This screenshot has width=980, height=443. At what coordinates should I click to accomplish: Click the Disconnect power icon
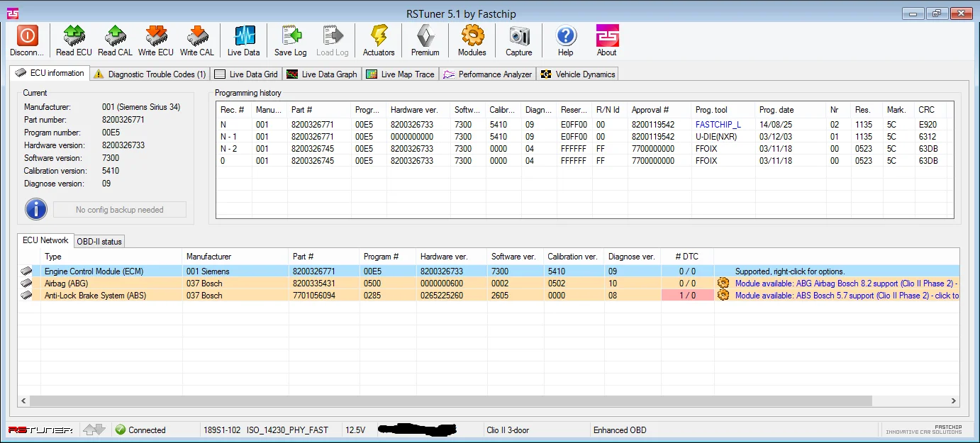pos(27,35)
